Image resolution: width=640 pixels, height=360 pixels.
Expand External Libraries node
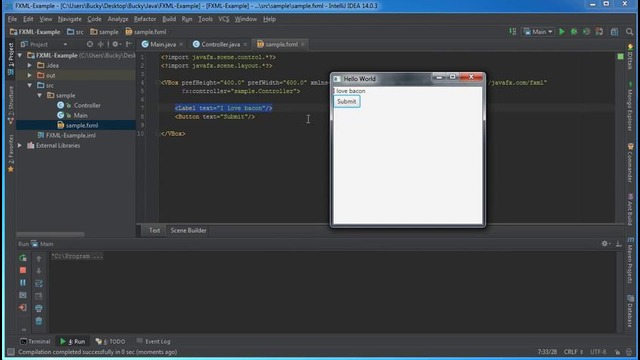pos(20,145)
